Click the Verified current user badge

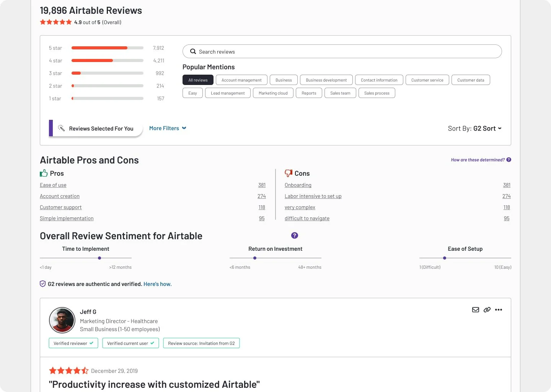click(131, 343)
